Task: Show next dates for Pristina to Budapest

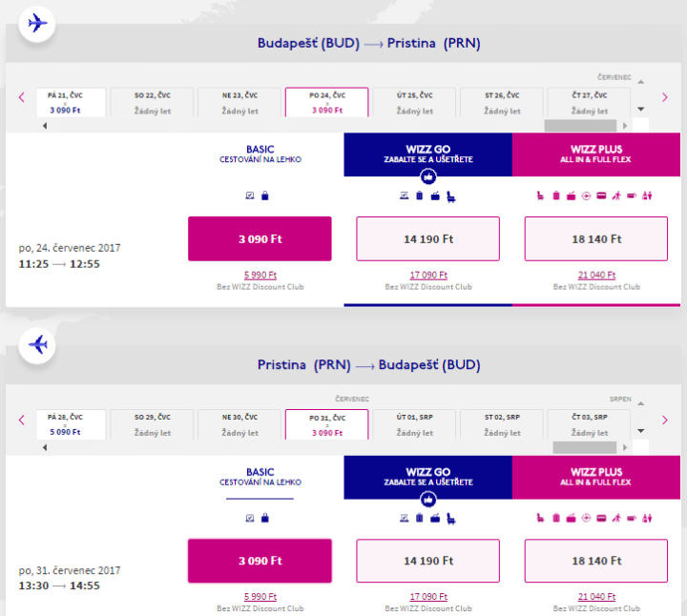Action: 665,420
